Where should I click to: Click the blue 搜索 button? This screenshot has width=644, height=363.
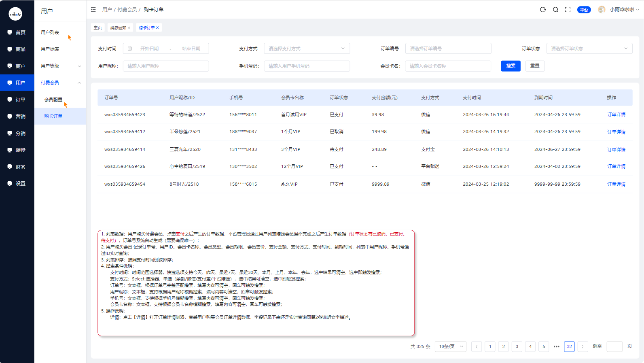pyautogui.click(x=511, y=66)
